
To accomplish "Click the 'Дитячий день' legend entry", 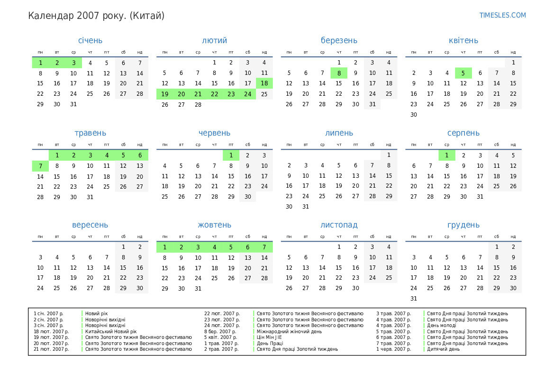I will click(x=443, y=349).
